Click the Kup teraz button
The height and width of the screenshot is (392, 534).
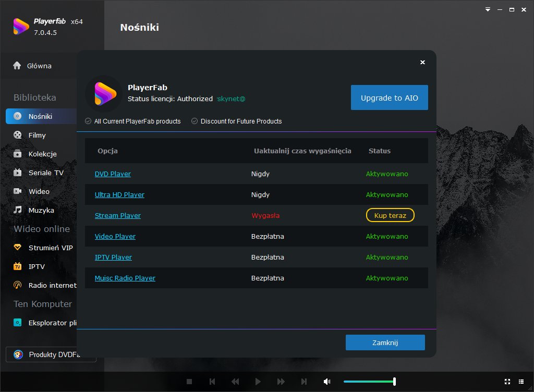point(390,215)
